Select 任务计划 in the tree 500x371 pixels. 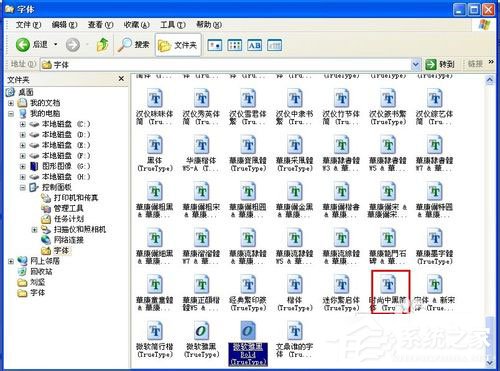[x=62, y=219]
